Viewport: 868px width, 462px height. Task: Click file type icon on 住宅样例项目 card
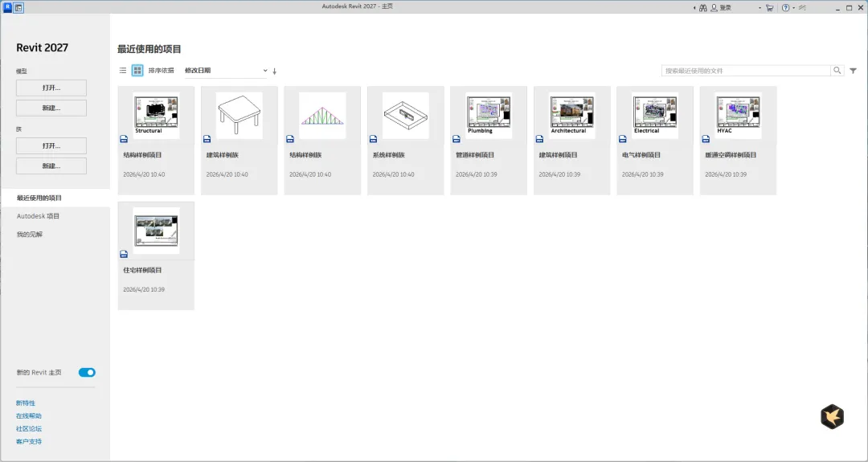(124, 254)
